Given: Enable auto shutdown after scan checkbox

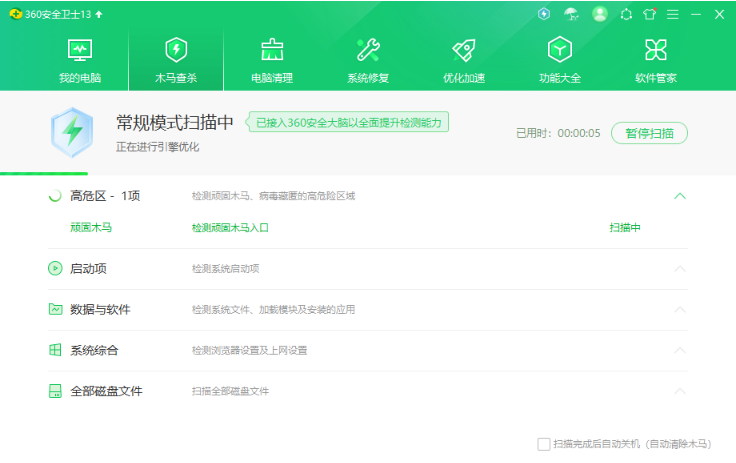Looking at the screenshot, I should 544,444.
